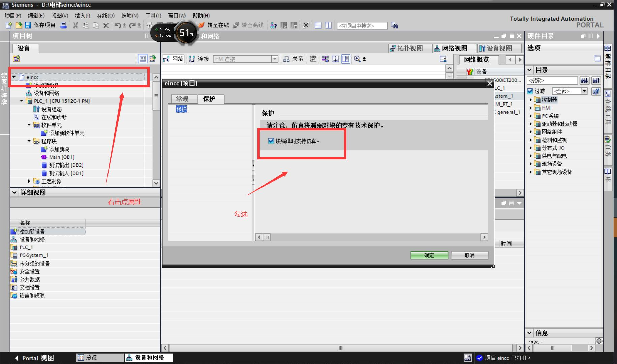Click the 转至在线 go online icon
617x364 pixels.
215,25
